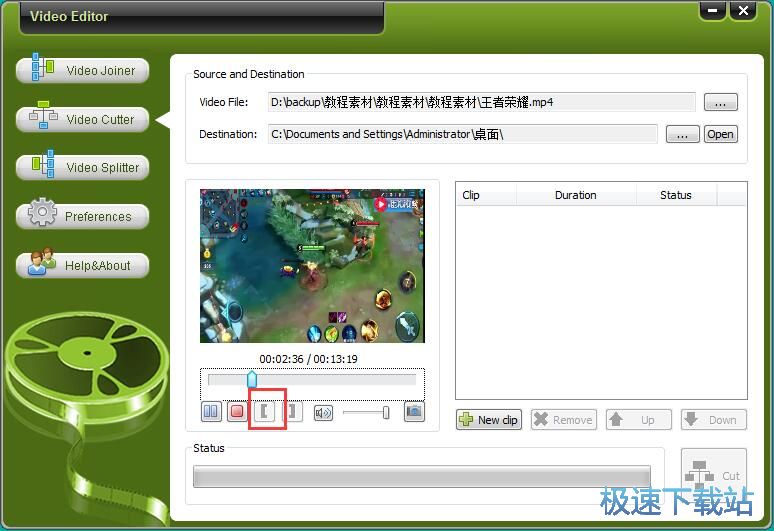The image size is (774, 531).
Task: Click the 00:02:36 / 00:13:19 time display
Action: pos(309,359)
